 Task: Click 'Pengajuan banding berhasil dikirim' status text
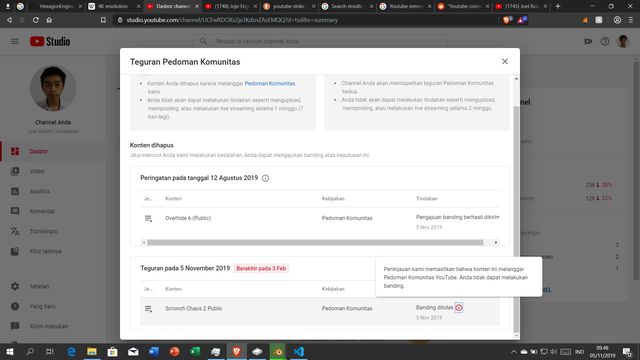coord(458,217)
